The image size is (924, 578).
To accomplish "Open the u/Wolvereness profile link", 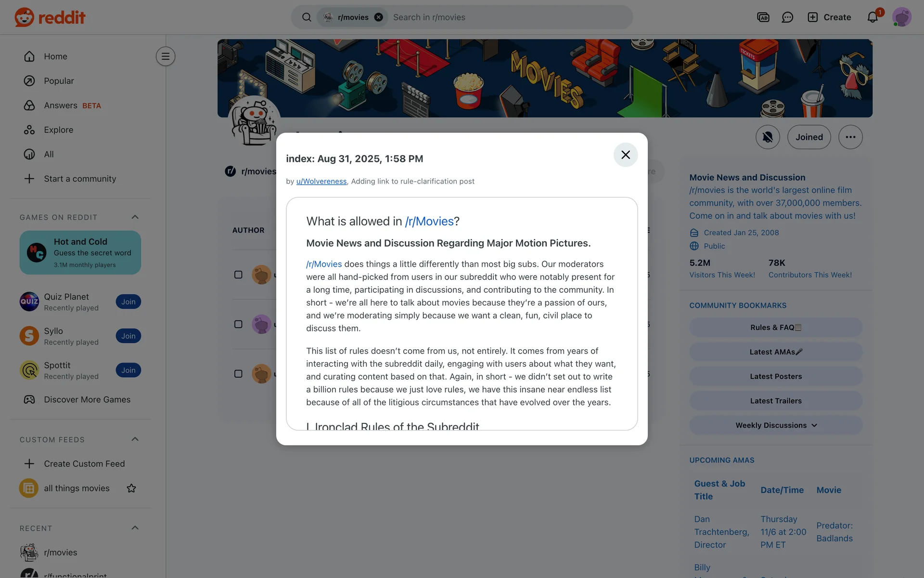I will 321,181.
